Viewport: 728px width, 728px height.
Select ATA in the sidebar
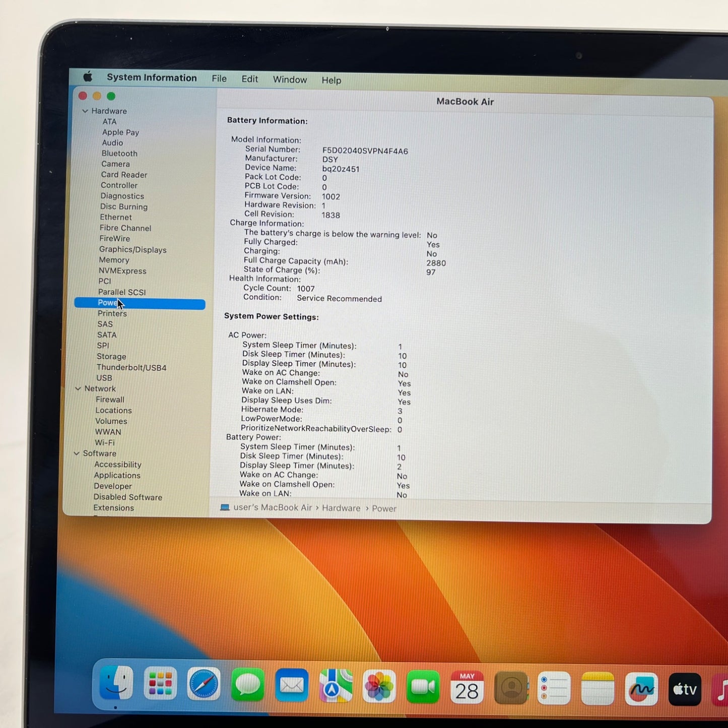click(109, 121)
